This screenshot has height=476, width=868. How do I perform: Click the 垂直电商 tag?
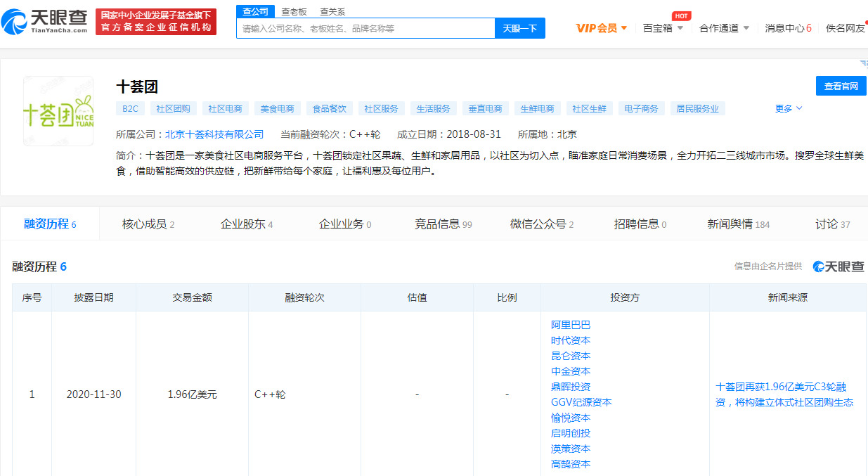485,108
